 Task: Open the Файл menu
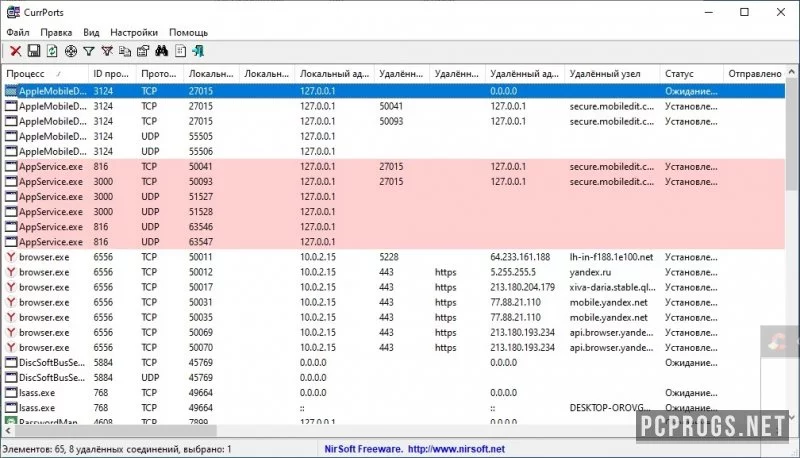[x=18, y=32]
